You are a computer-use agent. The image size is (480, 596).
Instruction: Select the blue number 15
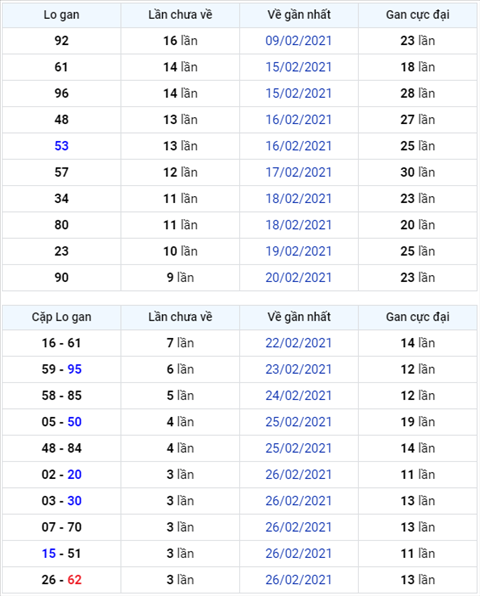point(49,553)
